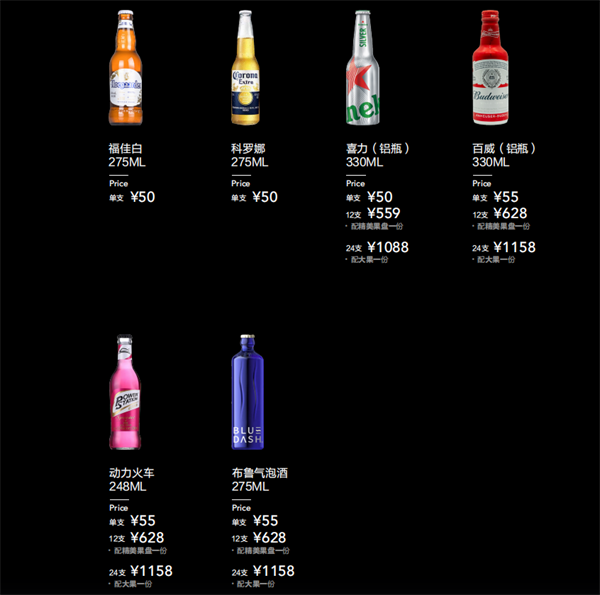Click 330ML volume under 喜力
Screen dimensions: 600x595
click(x=364, y=162)
